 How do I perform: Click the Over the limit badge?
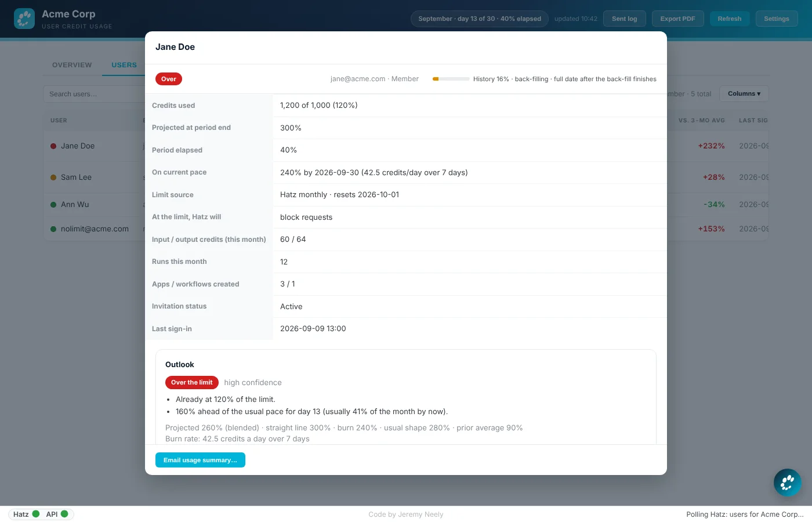[x=192, y=382]
